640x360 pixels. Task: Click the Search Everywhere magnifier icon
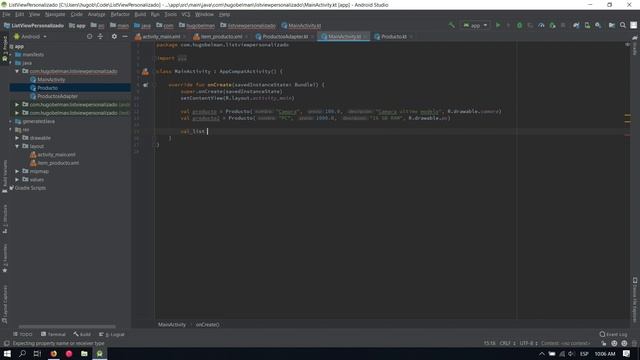[623, 25]
